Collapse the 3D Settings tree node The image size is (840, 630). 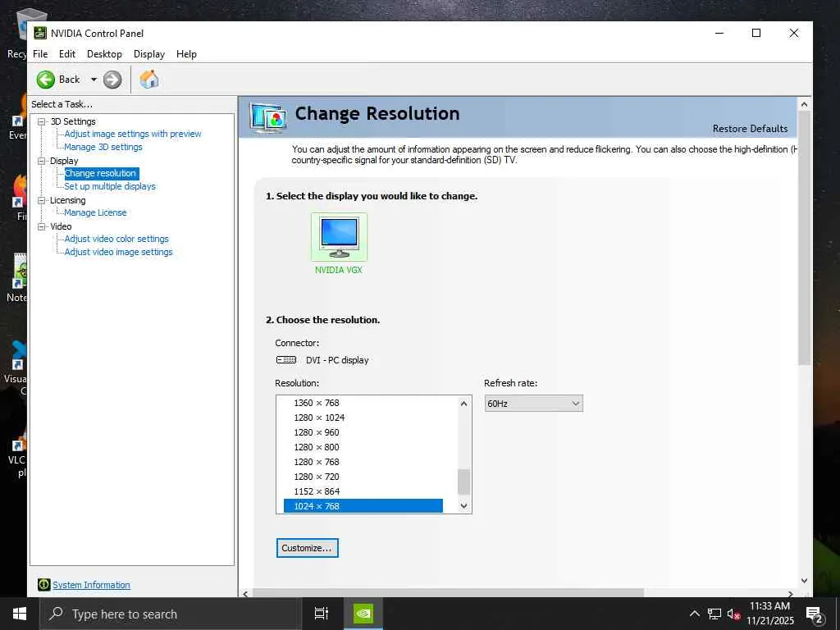click(x=41, y=121)
